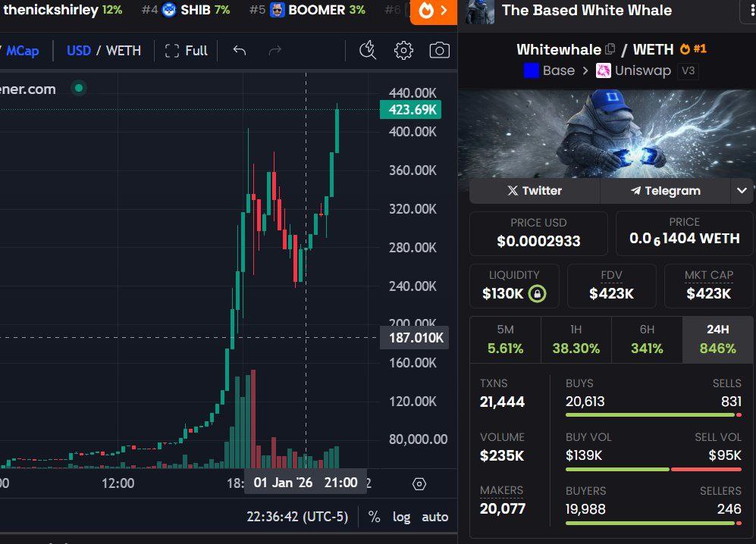This screenshot has width=756, height=544.
Task: Click the redo arrow in the chart toolbar
Action: 274,51
